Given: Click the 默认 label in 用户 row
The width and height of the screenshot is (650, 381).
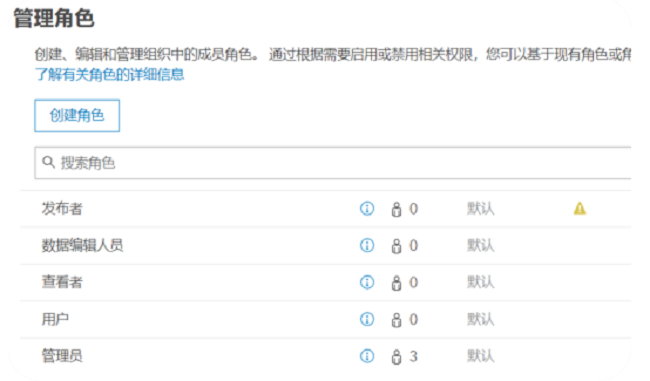Looking at the screenshot, I should pos(481,319).
